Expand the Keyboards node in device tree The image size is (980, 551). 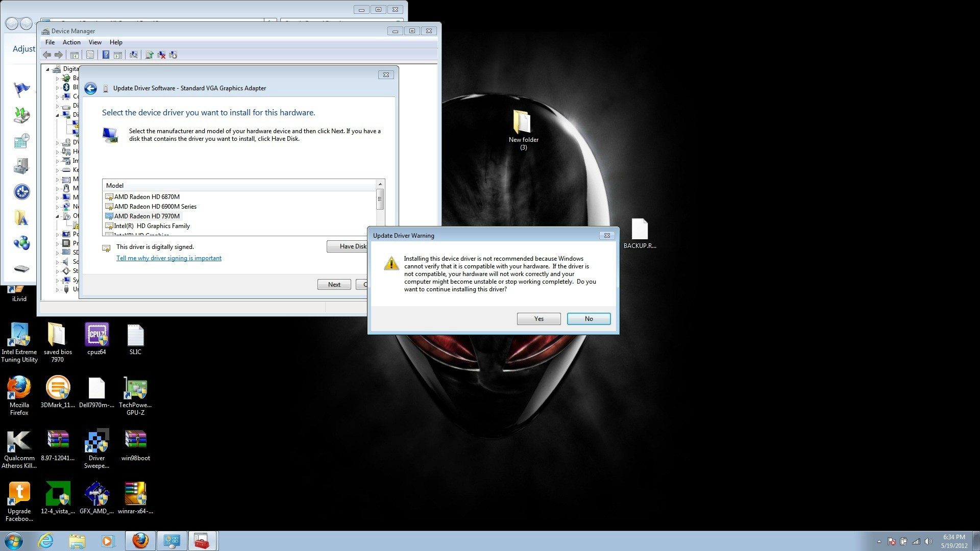57,170
